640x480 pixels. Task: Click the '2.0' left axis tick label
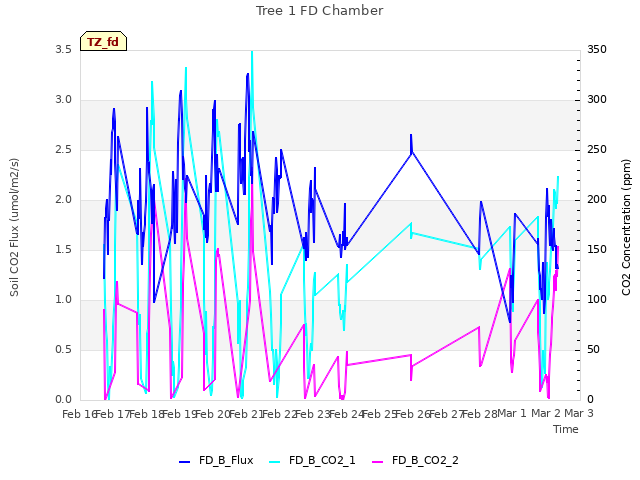pos(63,200)
